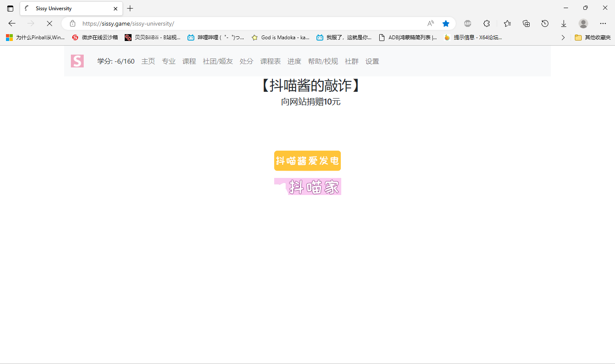Click the blue favorites star icon
Screen dimensions: 615x364
446,23
